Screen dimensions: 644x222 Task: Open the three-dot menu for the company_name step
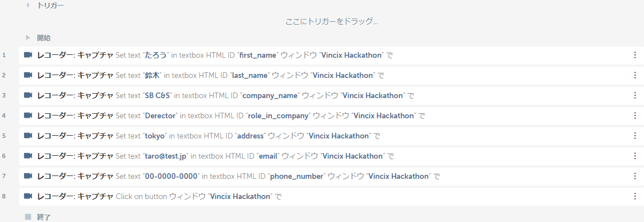click(635, 95)
